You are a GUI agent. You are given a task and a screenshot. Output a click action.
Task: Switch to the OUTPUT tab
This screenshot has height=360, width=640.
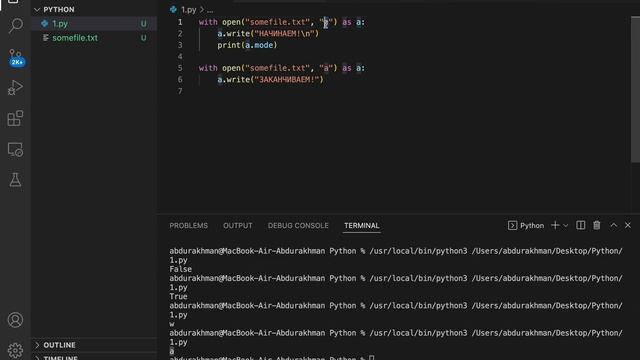(x=238, y=225)
